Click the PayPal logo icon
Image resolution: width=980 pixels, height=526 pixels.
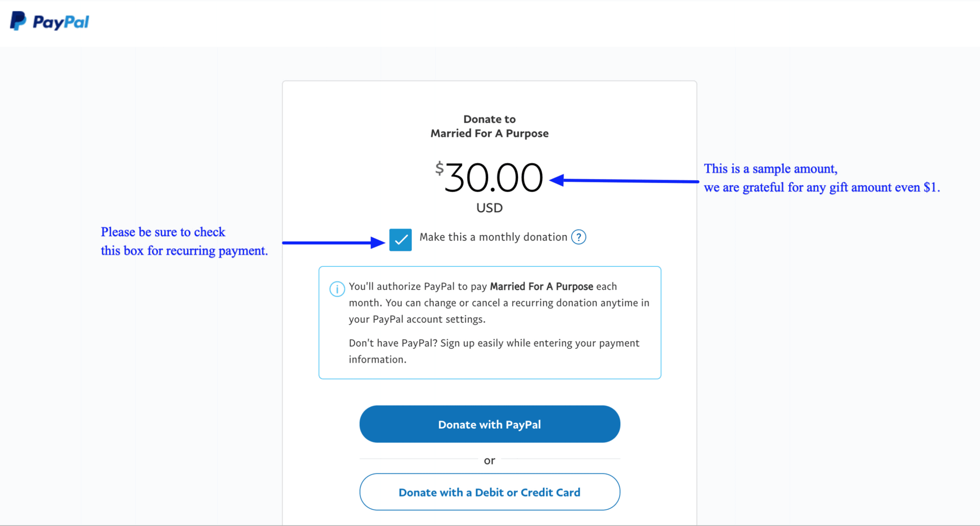[x=18, y=21]
